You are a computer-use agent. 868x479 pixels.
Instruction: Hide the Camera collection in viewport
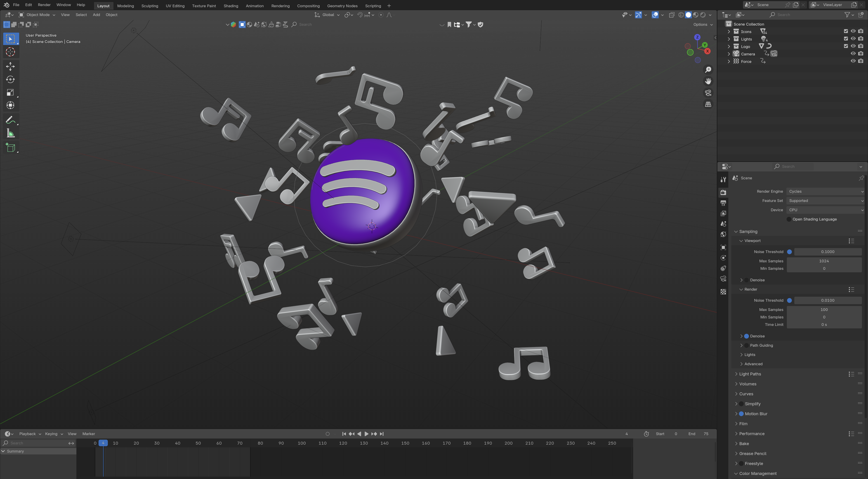tap(853, 54)
